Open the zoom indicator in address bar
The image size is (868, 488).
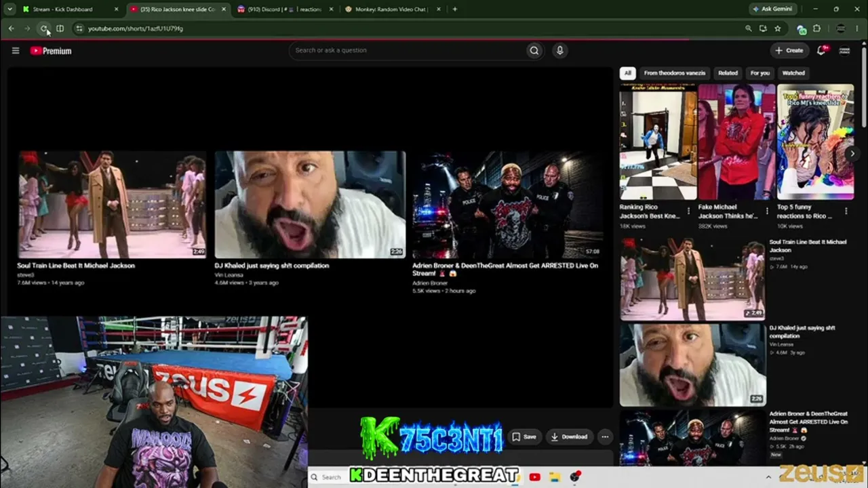(748, 28)
